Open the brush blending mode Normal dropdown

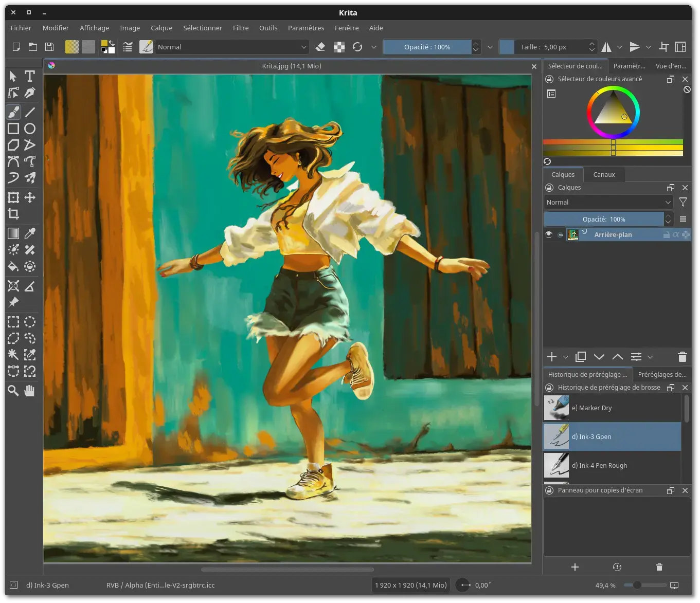point(231,47)
